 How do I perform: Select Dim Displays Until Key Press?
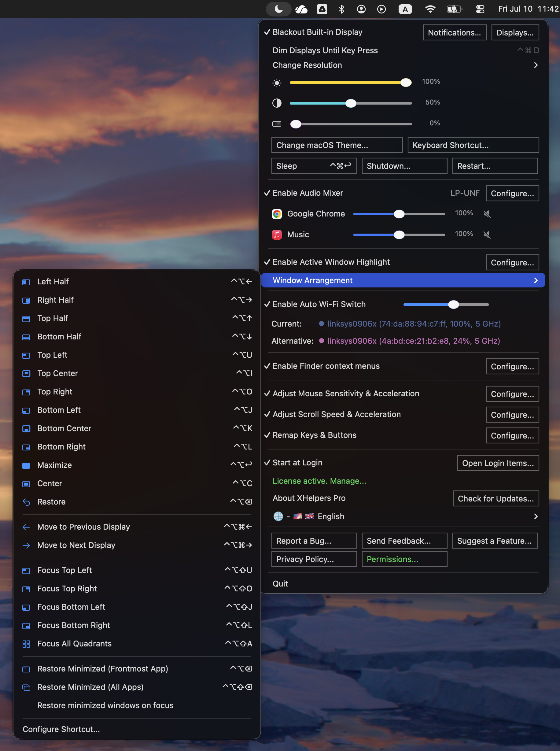pos(403,50)
